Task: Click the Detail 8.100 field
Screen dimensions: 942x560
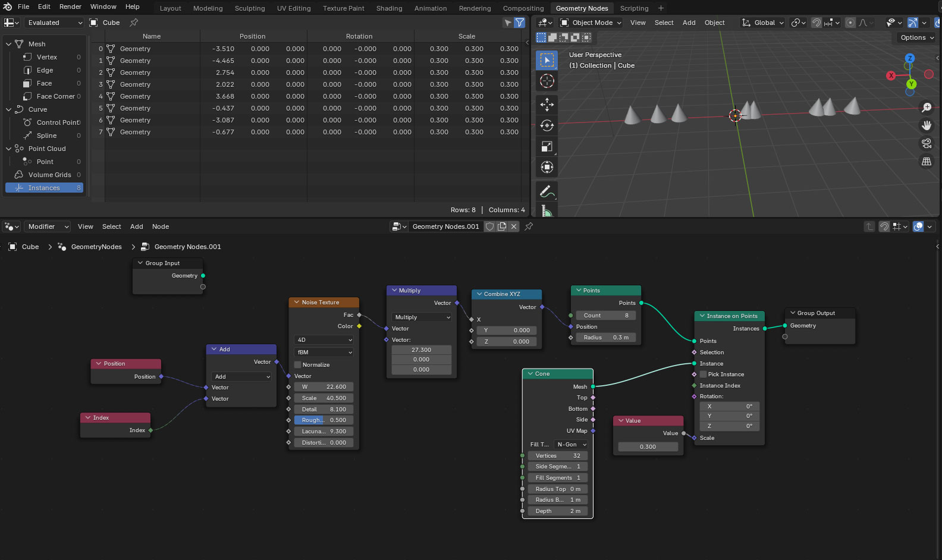Action: [324, 410]
